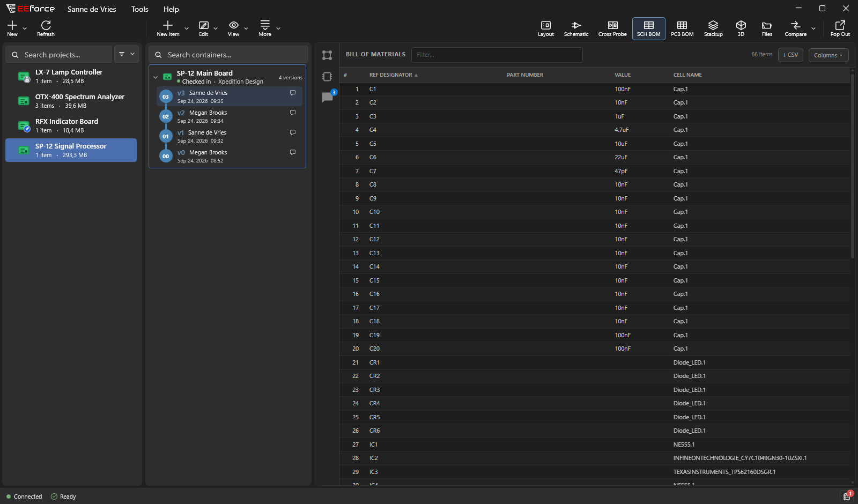Select version v1 by Sanne de Vries
Screen dimensions: 858x504
pos(230,136)
